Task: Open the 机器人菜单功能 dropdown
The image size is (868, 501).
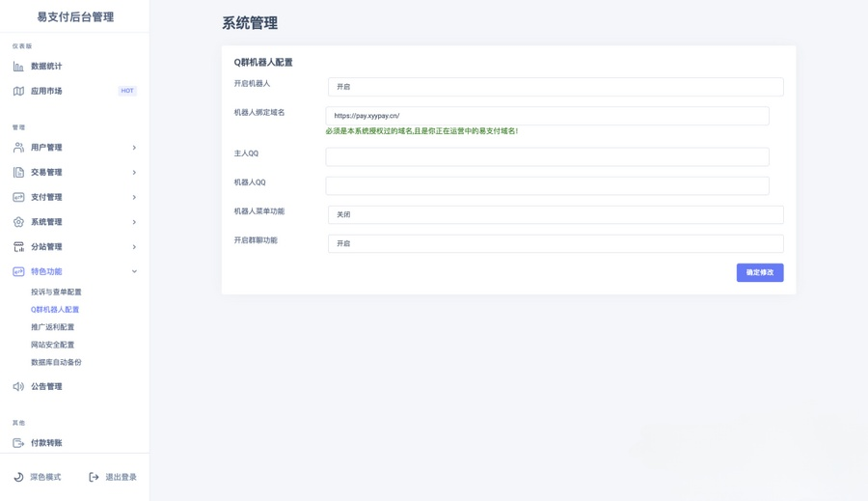Action: (556, 214)
